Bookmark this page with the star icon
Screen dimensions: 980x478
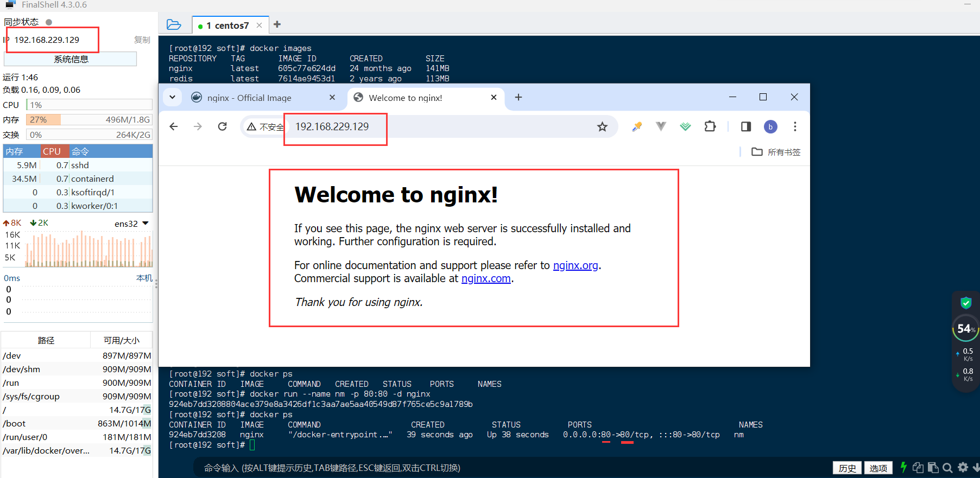pyautogui.click(x=602, y=126)
